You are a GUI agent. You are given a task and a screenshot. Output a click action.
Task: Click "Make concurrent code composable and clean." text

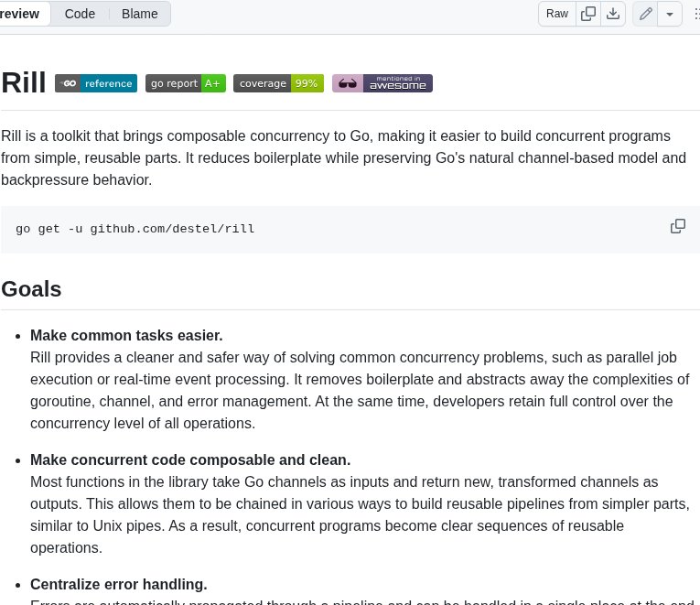pos(190,459)
